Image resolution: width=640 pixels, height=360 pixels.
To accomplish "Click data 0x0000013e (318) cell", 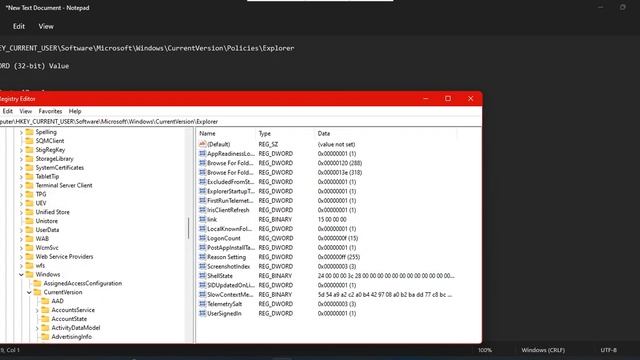I will tap(340, 172).
